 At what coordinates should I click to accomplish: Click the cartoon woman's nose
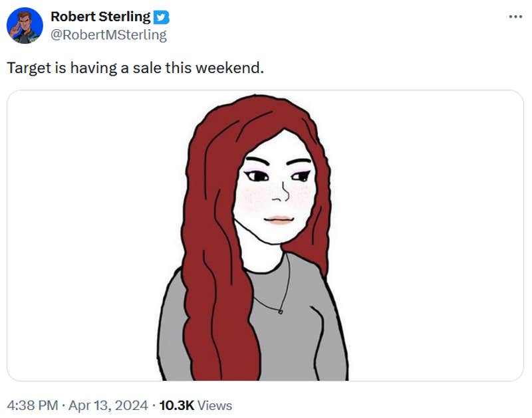pos(284,193)
